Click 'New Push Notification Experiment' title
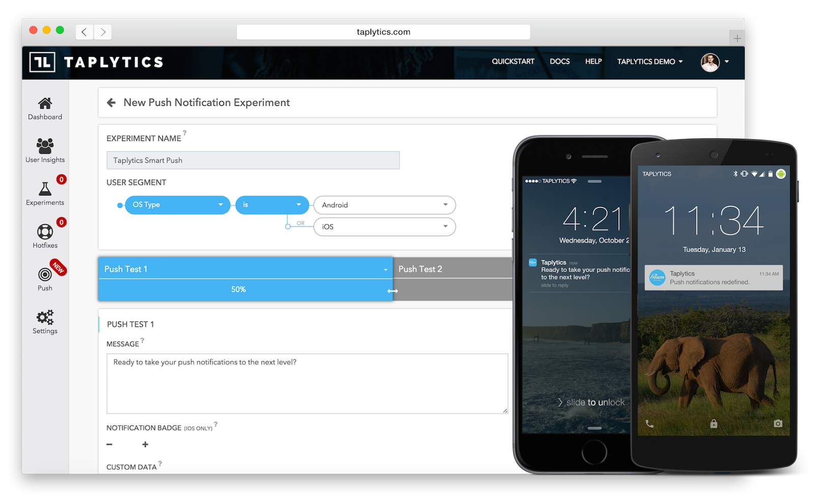 click(x=207, y=103)
